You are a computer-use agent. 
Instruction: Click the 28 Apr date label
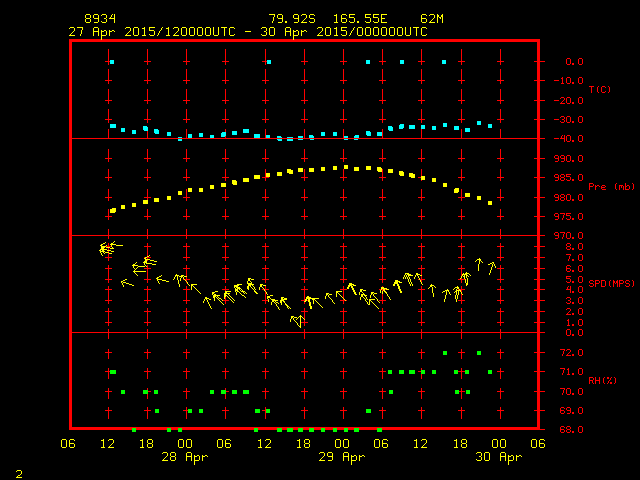click(185, 457)
